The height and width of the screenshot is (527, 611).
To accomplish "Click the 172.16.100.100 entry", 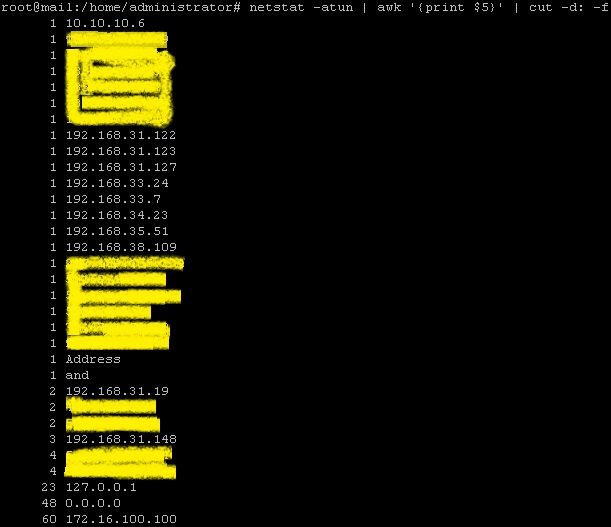I will [121, 519].
